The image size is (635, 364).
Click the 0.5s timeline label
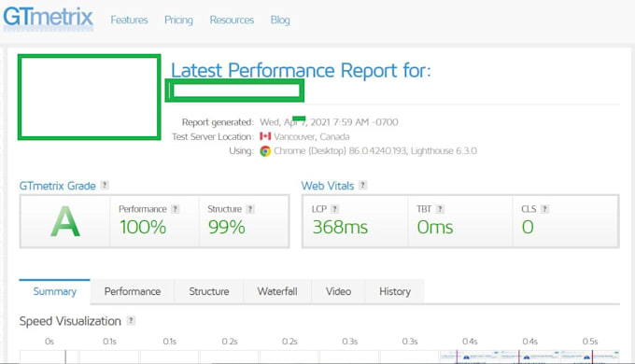pos(590,342)
